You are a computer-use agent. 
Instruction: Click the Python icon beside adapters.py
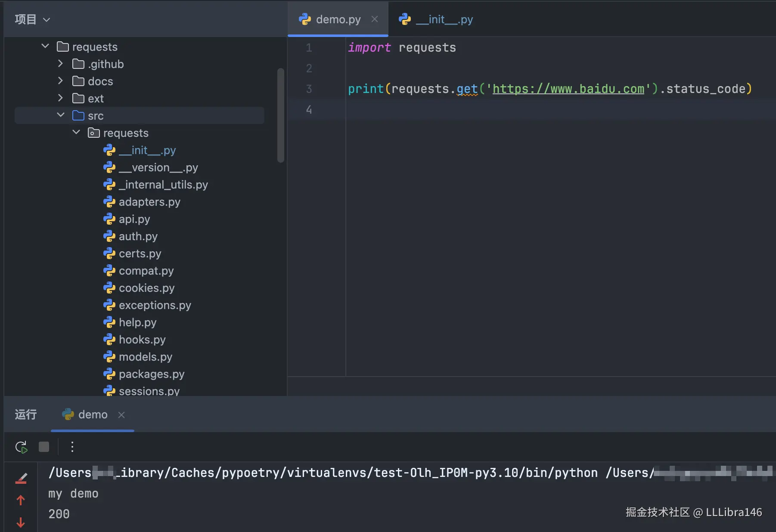point(109,201)
